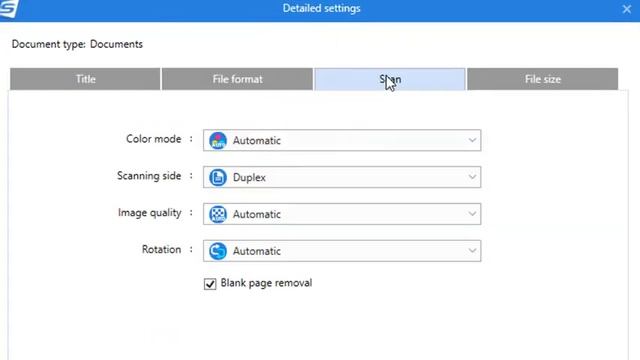
Task: Open the Image quality dropdown
Action: pyautogui.click(x=342, y=214)
